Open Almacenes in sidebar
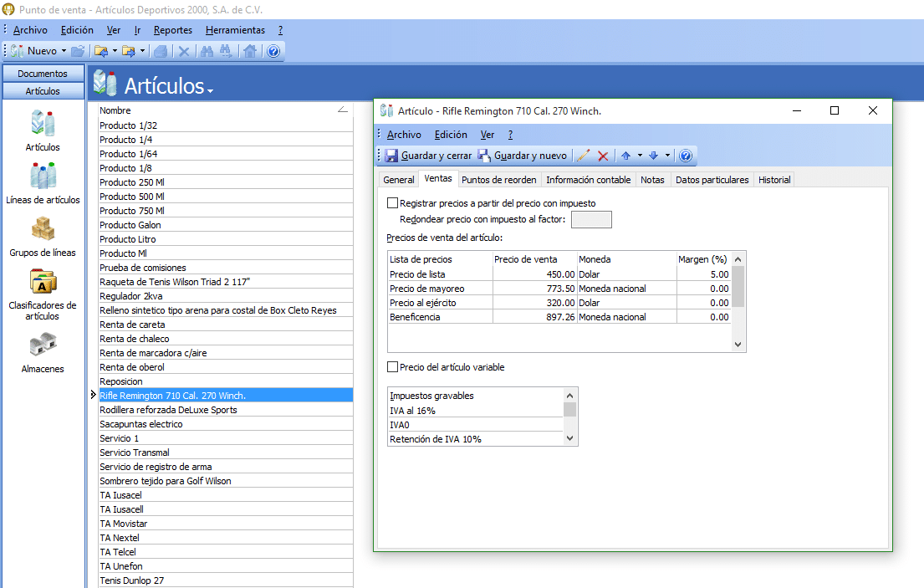This screenshot has height=588, width=924. click(43, 353)
